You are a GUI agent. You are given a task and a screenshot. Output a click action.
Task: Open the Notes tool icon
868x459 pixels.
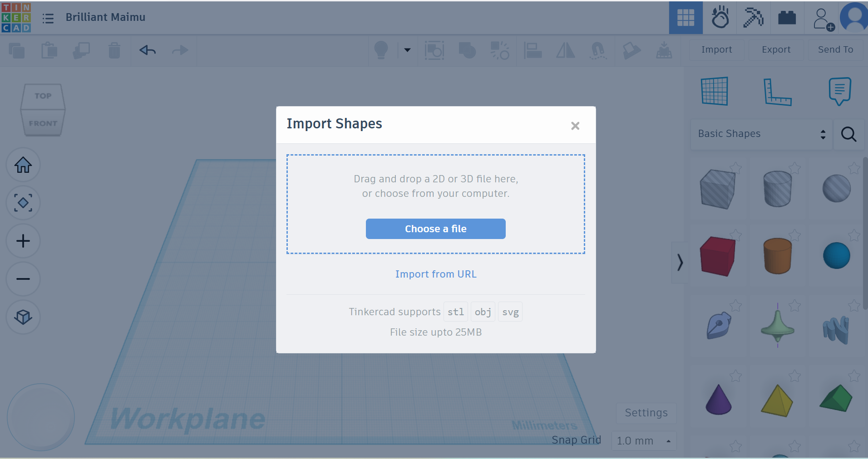point(840,91)
